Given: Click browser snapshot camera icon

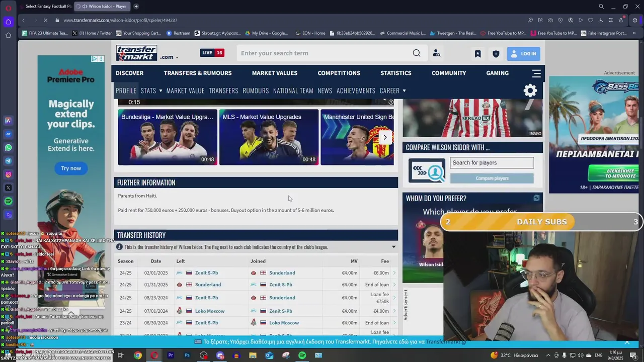Looking at the screenshot, I should [550, 20].
